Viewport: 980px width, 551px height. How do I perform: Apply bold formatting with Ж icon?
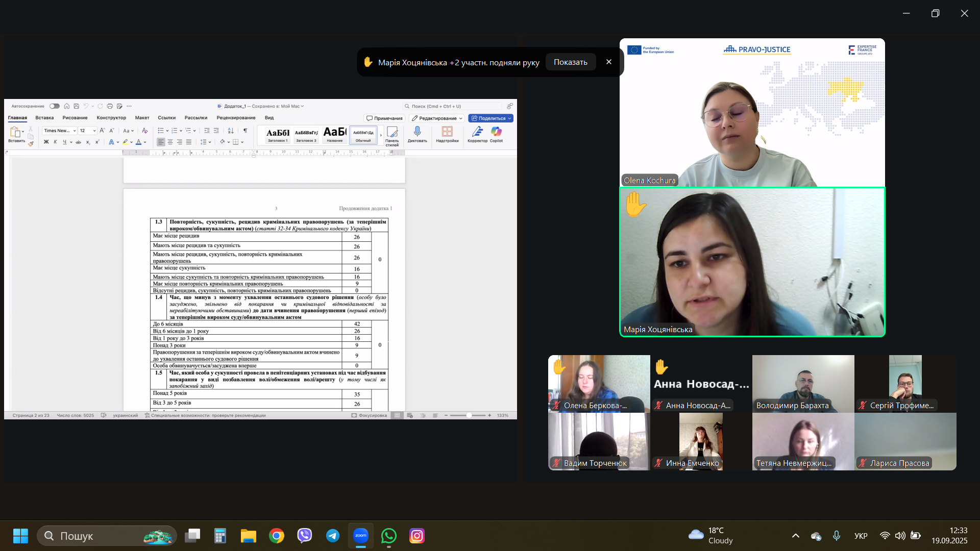46,142
